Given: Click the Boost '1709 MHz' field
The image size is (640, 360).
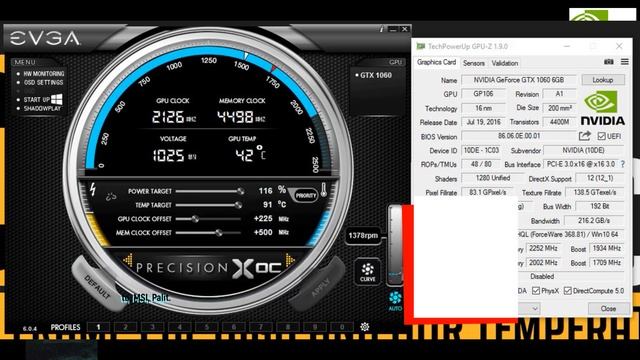Looking at the screenshot, I should [x=607, y=262].
